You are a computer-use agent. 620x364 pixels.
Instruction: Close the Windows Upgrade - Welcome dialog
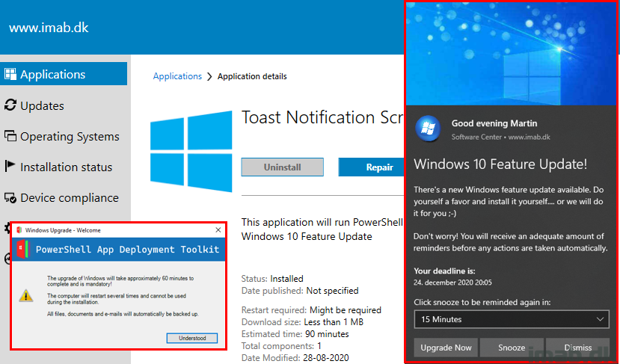[x=218, y=230]
